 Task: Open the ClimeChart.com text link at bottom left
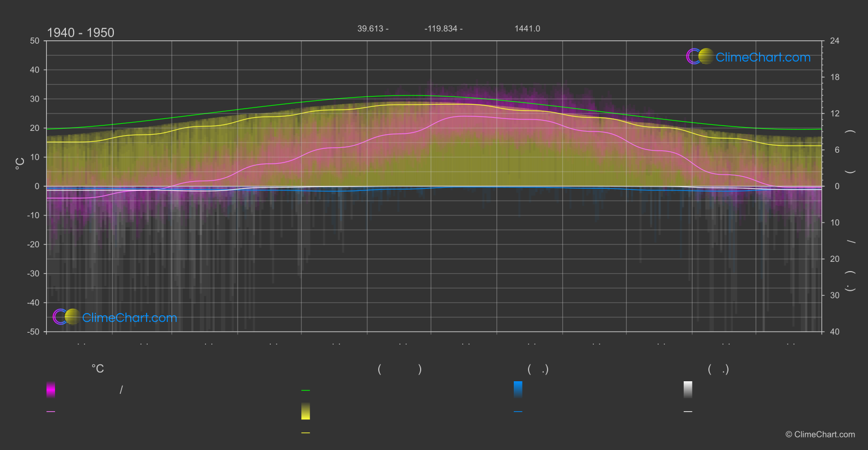tap(130, 317)
